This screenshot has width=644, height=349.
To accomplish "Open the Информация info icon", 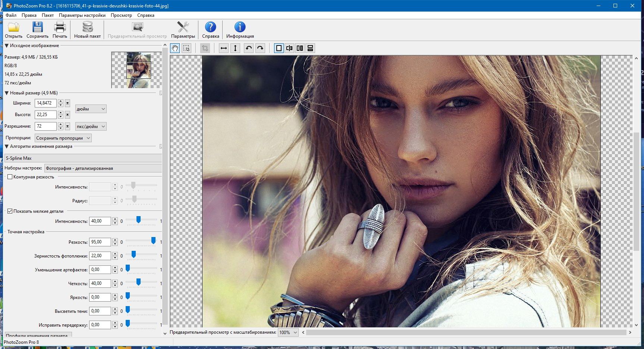I will (240, 27).
